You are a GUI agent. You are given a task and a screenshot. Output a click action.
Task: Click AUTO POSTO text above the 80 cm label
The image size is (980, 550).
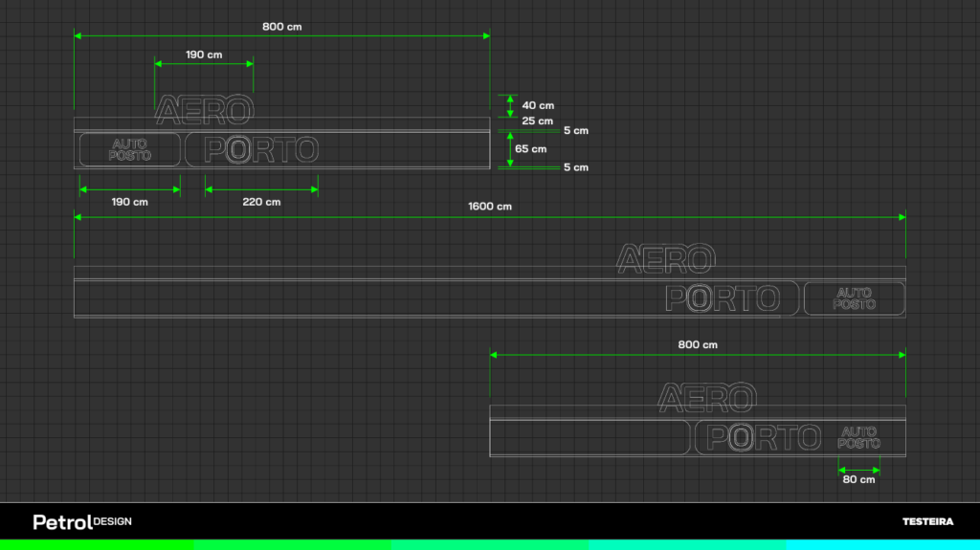point(858,437)
